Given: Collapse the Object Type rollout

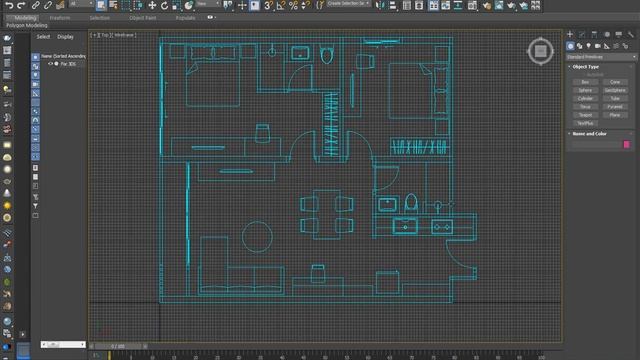Looking at the screenshot, I should (586, 67).
